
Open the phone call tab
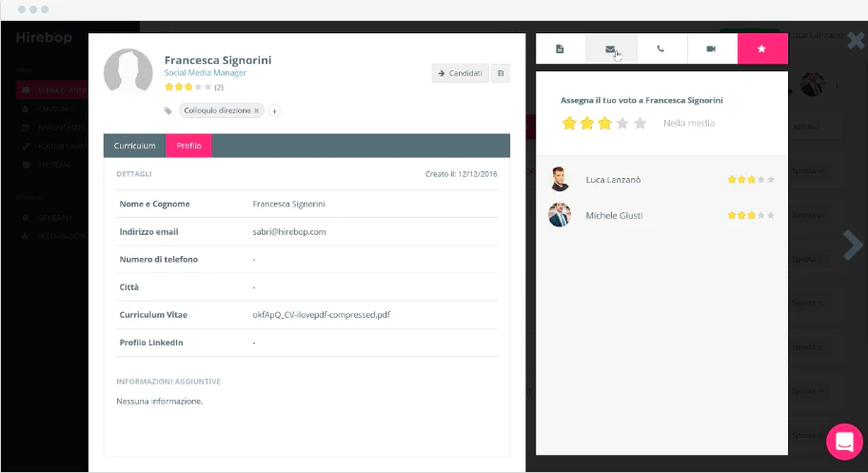pyautogui.click(x=661, y=49)
